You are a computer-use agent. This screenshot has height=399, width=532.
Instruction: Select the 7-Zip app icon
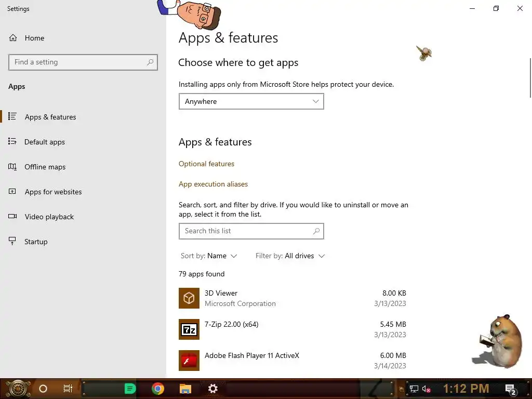(189, 329)
